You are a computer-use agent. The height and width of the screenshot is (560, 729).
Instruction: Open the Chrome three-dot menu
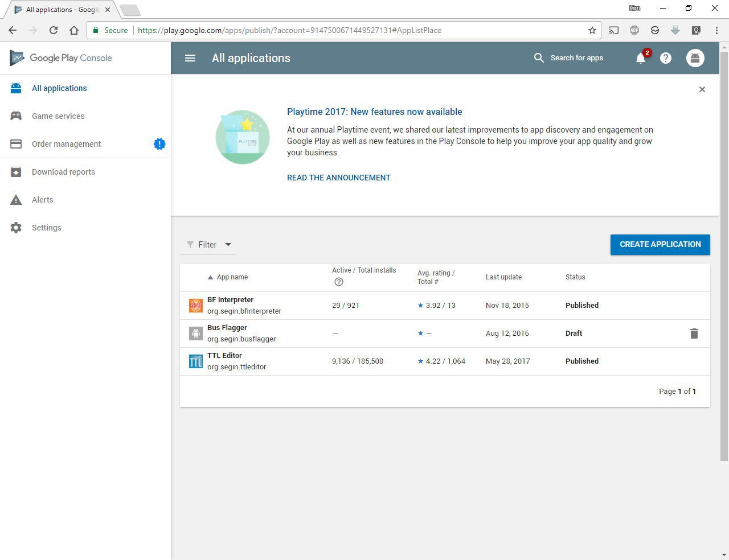716,30
